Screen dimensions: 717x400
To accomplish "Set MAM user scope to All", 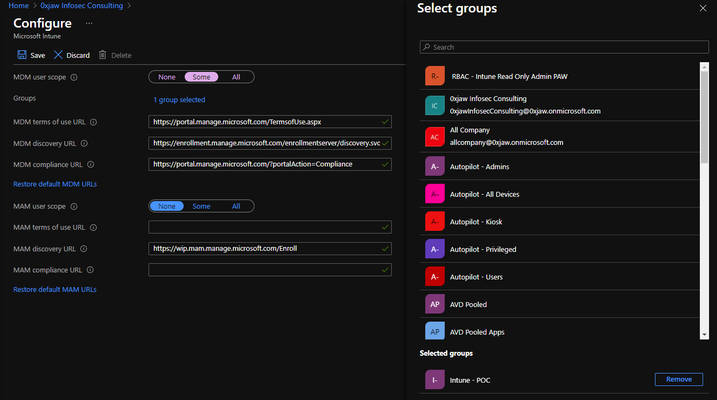I will [x=236, y=206].
